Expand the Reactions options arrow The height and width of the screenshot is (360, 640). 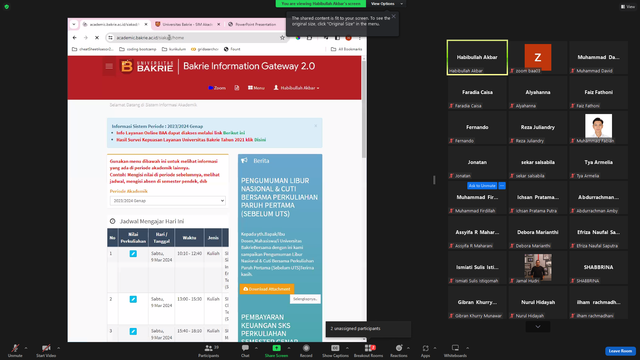click(408, 348)
